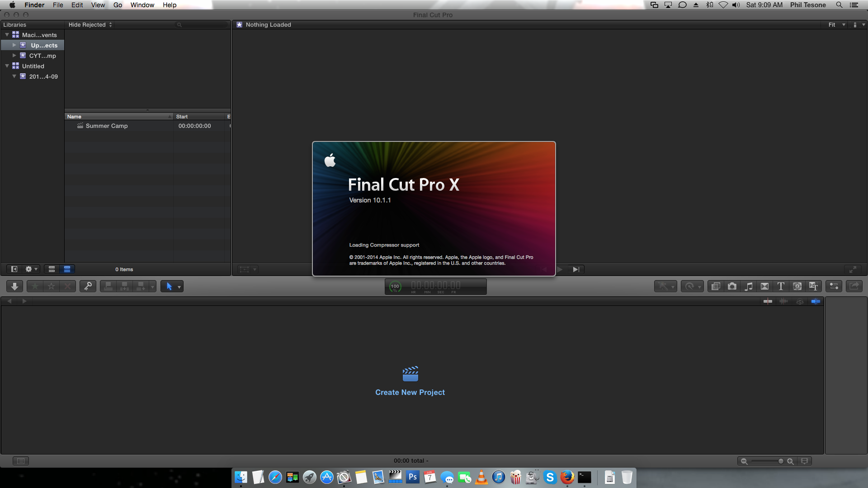Show the Titles browser T icon
Screen dimensions: 868x488
[x=781, y=286]
